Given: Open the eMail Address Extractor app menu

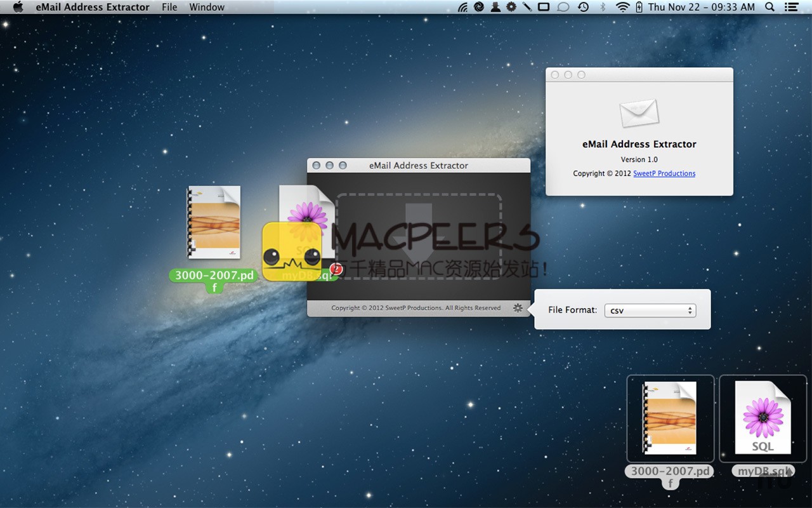Looking at the screenshot, I should click(93, 7).
